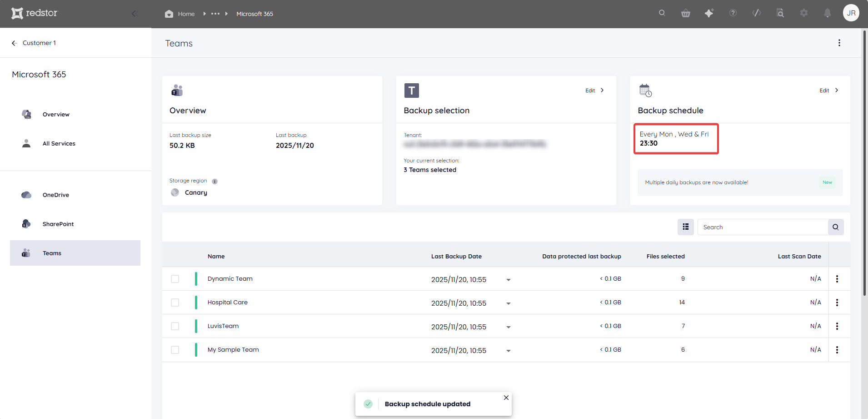Expand My Sample Team backup date dropdown
868x419 pixels.
pyautogui.click(x=509, y=351)
